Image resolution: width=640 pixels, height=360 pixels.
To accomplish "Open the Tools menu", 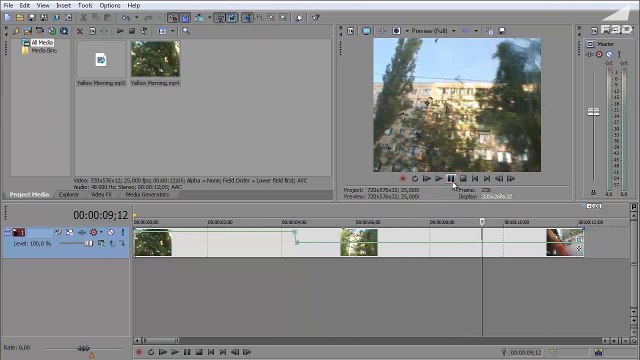I will (x=85, y=6).
